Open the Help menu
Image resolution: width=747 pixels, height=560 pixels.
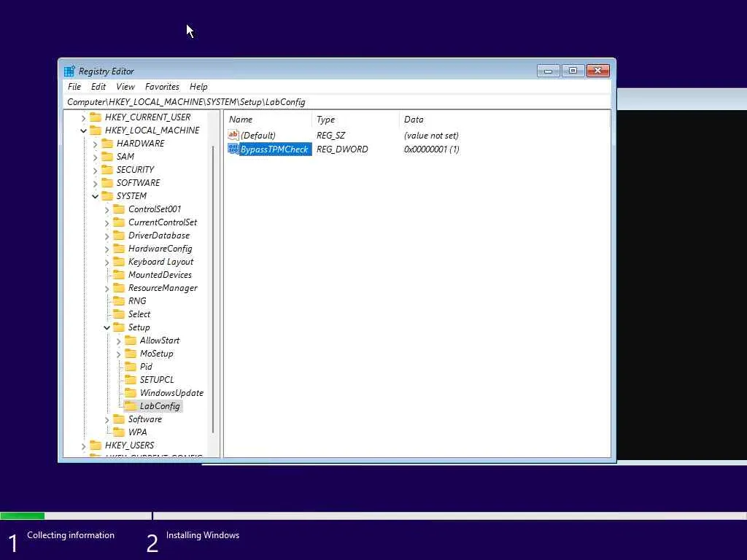[x=198, y=87]
